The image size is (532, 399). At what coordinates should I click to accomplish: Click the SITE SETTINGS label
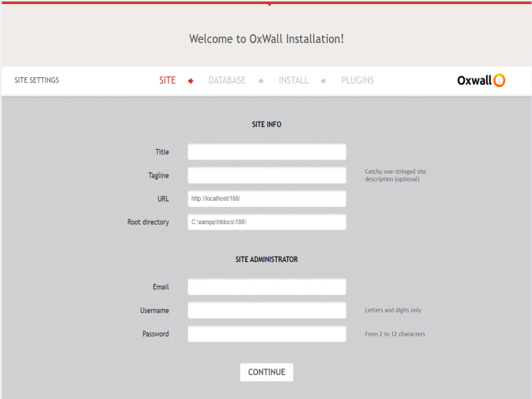(x=37, y=80)
